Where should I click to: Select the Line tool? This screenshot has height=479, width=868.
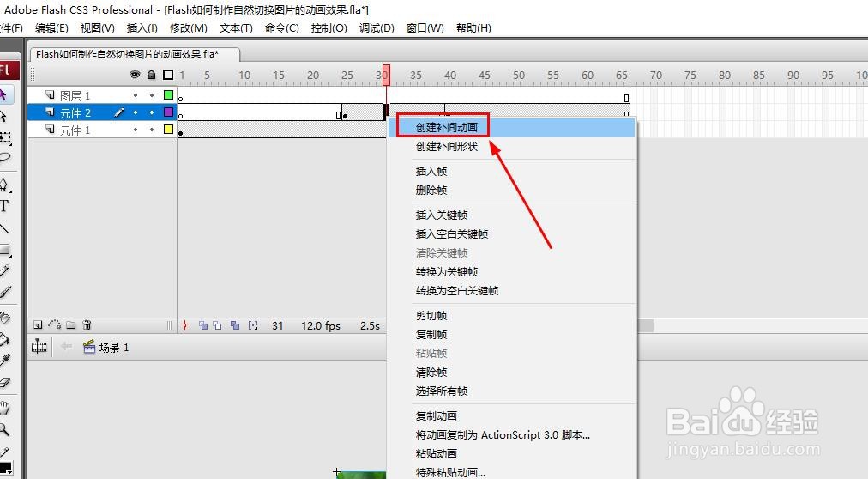tap(4, 228)
